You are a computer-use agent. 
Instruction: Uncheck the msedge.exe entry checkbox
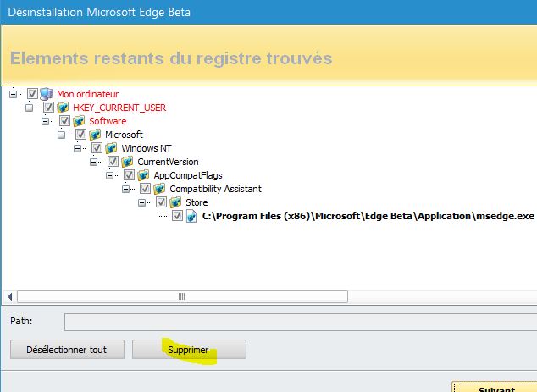pyautogui.click(x=177, y=215)
